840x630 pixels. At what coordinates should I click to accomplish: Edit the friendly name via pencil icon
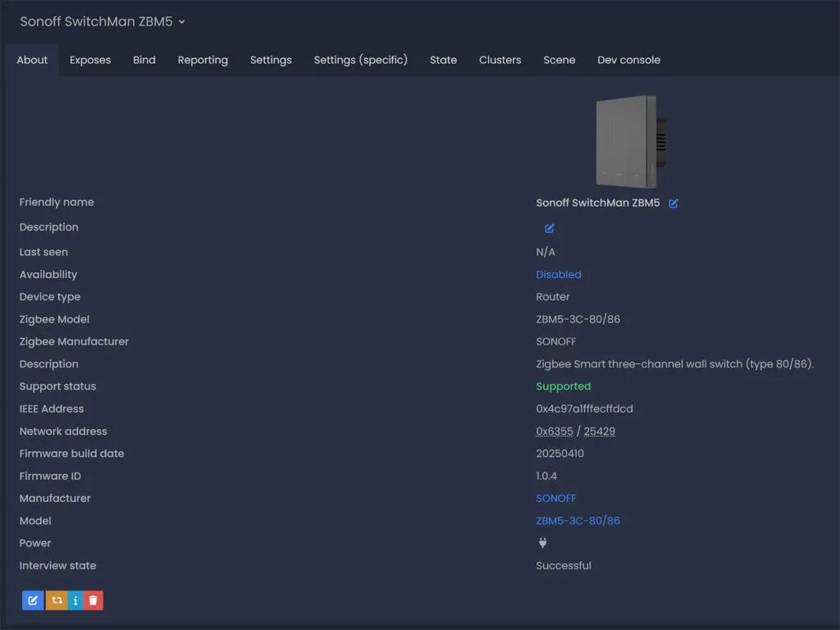(673, 203)
